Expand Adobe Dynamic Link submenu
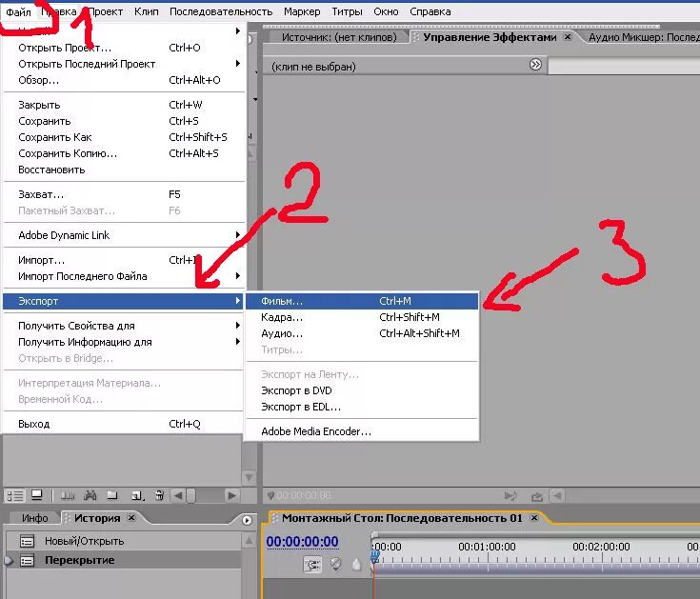The width and height of the screenshot is (700, 599). (124, 235)
